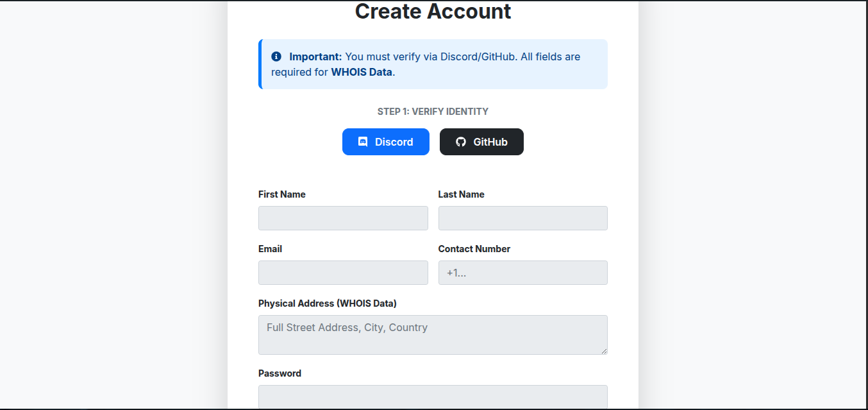Select the Email input field

pyautogui.click(x=343, y=273)
